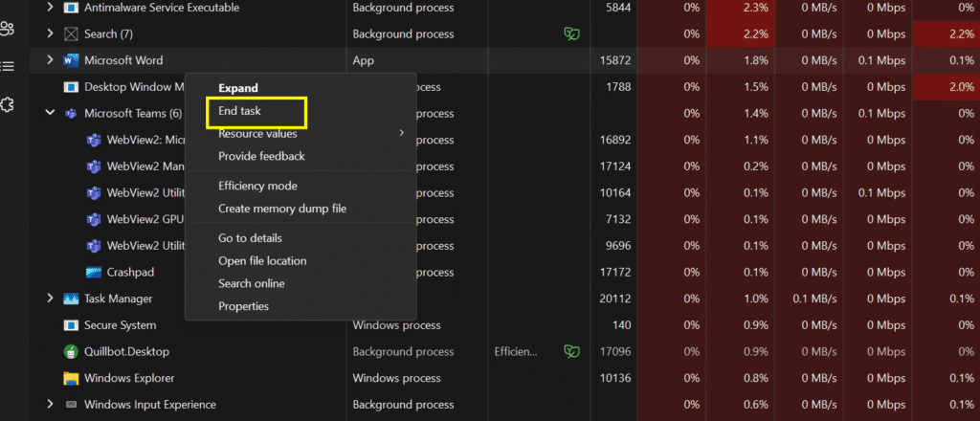The image size is (980, 421).
Task: Click the Task Manager process icon
Action: [71, 299]
